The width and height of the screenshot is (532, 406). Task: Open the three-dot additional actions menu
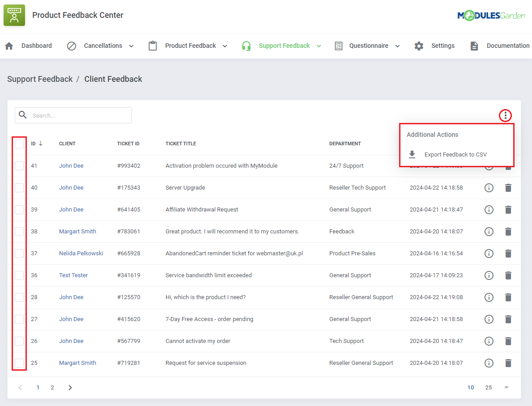(506, 116)
